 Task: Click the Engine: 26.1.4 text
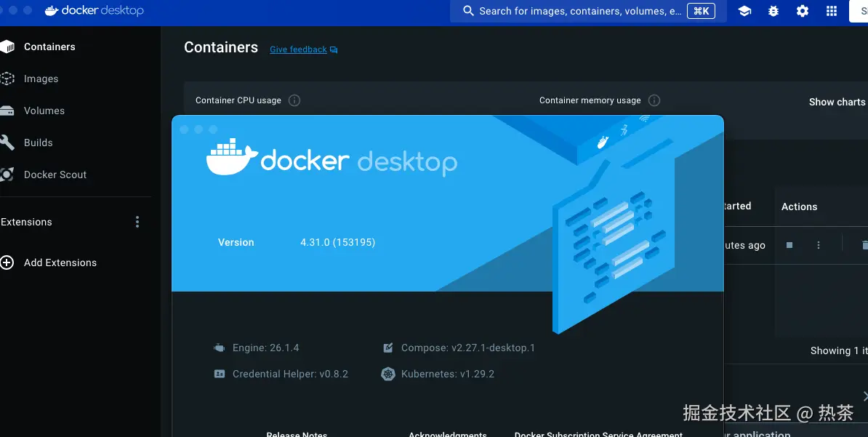[x=266, y=348]
